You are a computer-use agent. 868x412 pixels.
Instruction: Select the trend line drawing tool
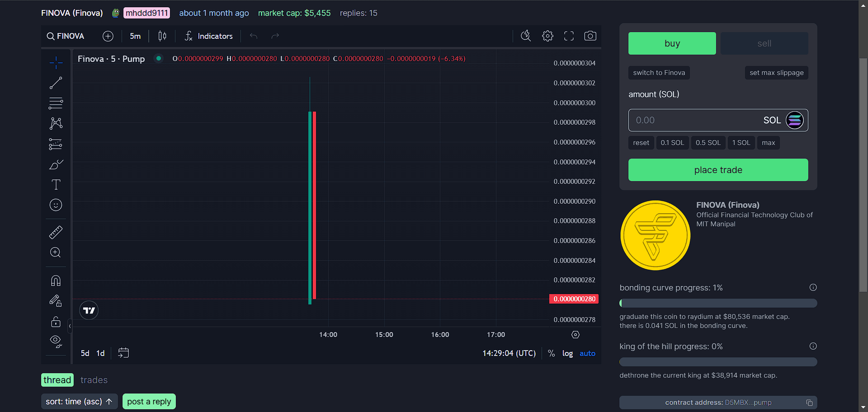coord(56,83)
